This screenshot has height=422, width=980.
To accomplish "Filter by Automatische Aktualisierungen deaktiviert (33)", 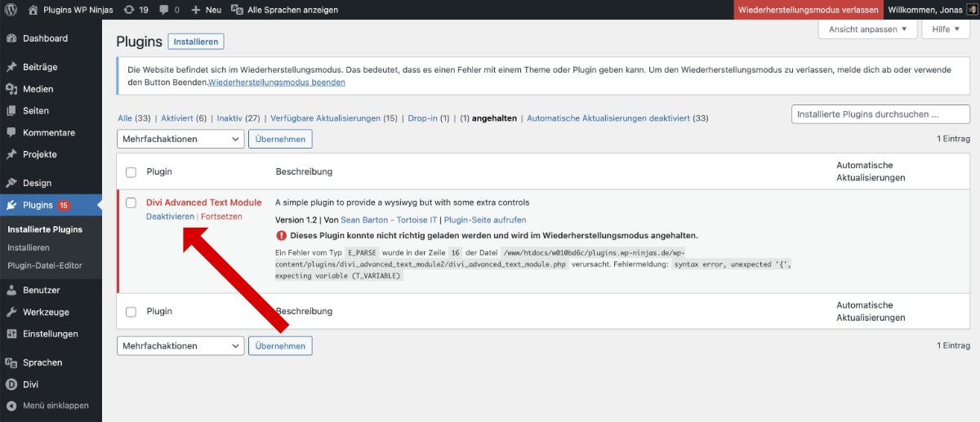I will click(x=617, y=118).
